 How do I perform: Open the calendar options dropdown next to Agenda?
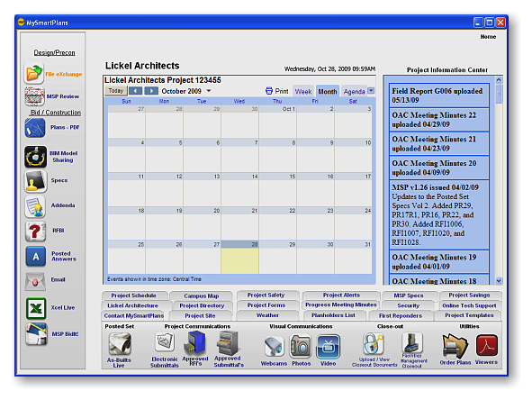tap(371, 91)
